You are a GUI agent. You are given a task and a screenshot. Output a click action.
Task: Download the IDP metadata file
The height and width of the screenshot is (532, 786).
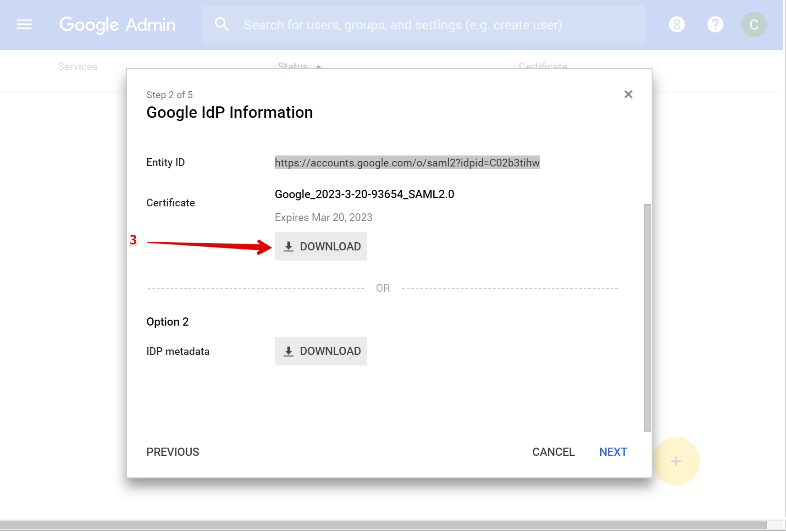[321, 351]
